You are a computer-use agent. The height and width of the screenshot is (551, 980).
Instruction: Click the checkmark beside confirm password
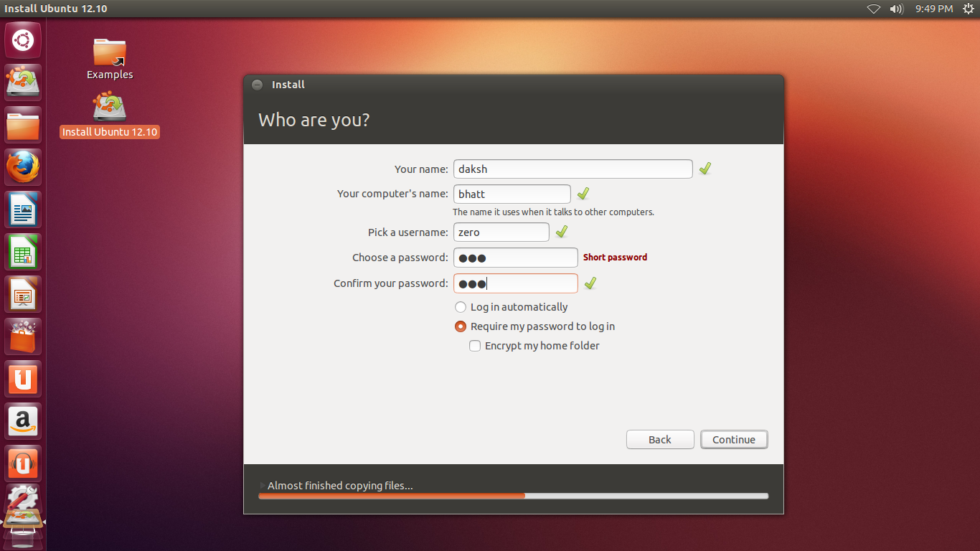click(590, 283)
